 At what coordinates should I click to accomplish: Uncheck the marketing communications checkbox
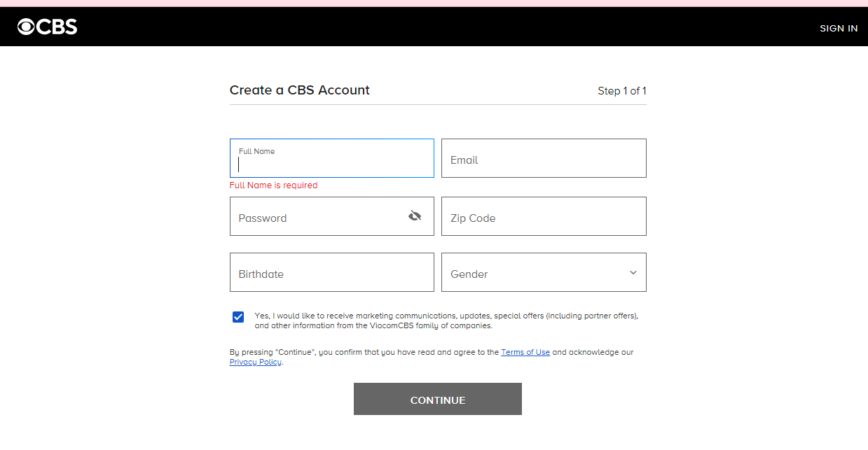[x=237, y=317]
